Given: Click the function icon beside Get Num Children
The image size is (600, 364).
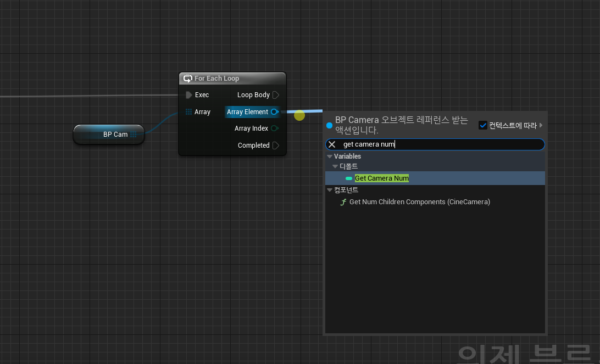Looking at the screenshot, I should click(x=343, y=202).
